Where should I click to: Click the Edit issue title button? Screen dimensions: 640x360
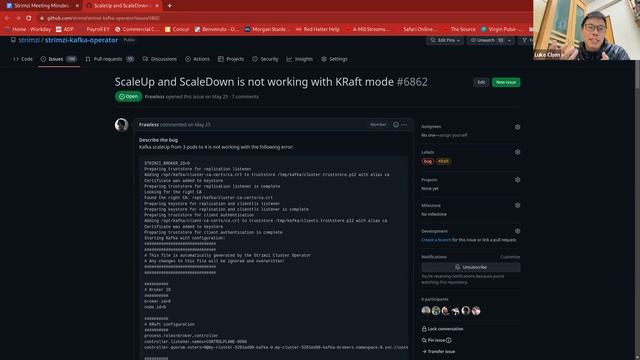481,82
